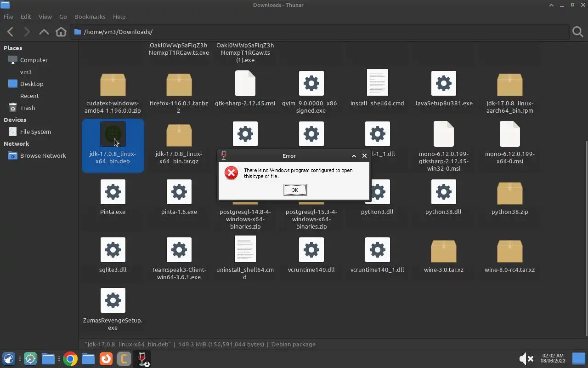588x368 pixels.
Task: Click OK in the Error dialog
Action: click(295, 190)
